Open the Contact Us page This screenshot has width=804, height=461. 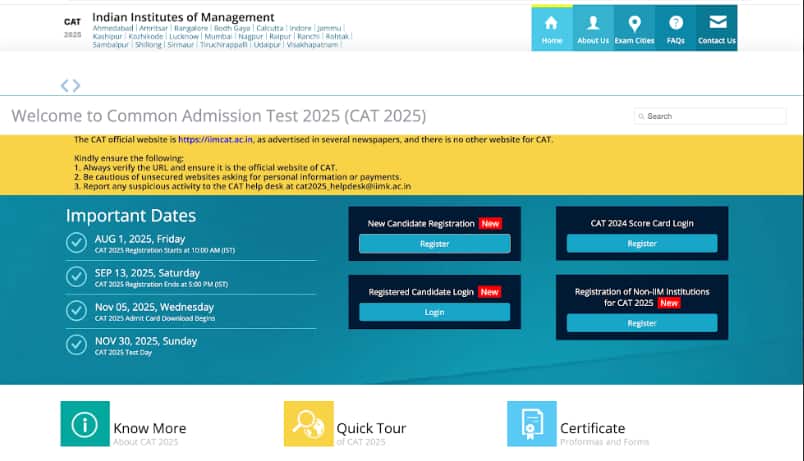coord(716,28)
